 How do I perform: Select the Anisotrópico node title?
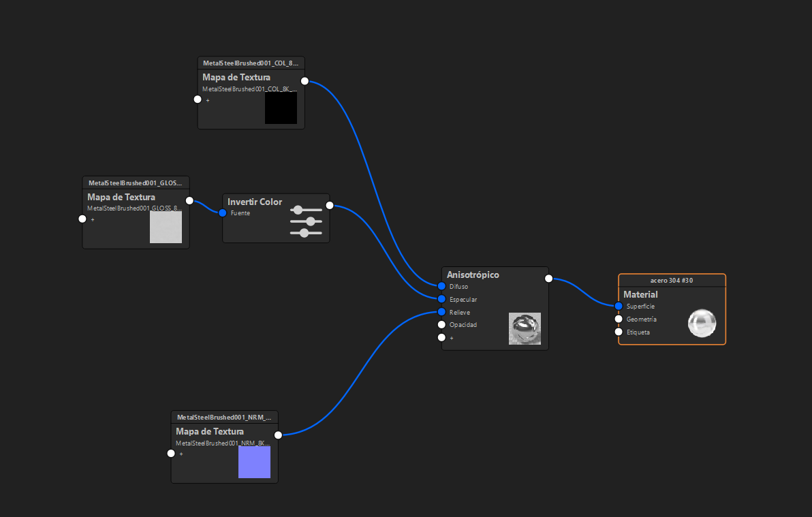pyautogui.click(x=473, y=275)
